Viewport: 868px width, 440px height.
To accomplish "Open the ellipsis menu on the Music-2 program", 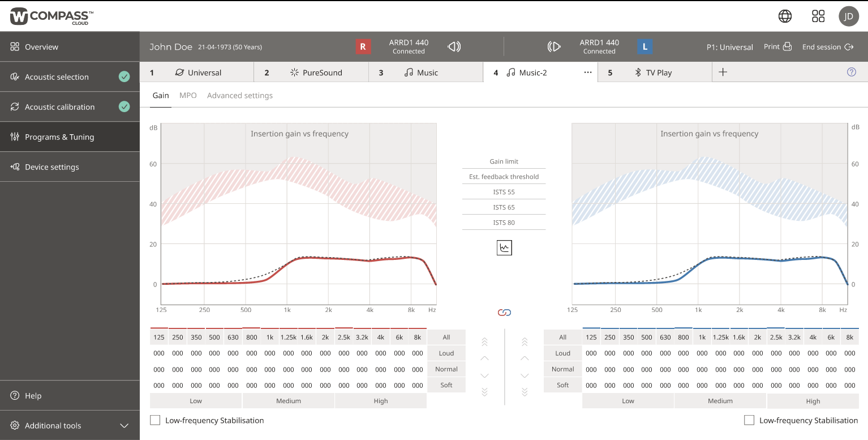I will pyautogui.click(x=587, y=72).
